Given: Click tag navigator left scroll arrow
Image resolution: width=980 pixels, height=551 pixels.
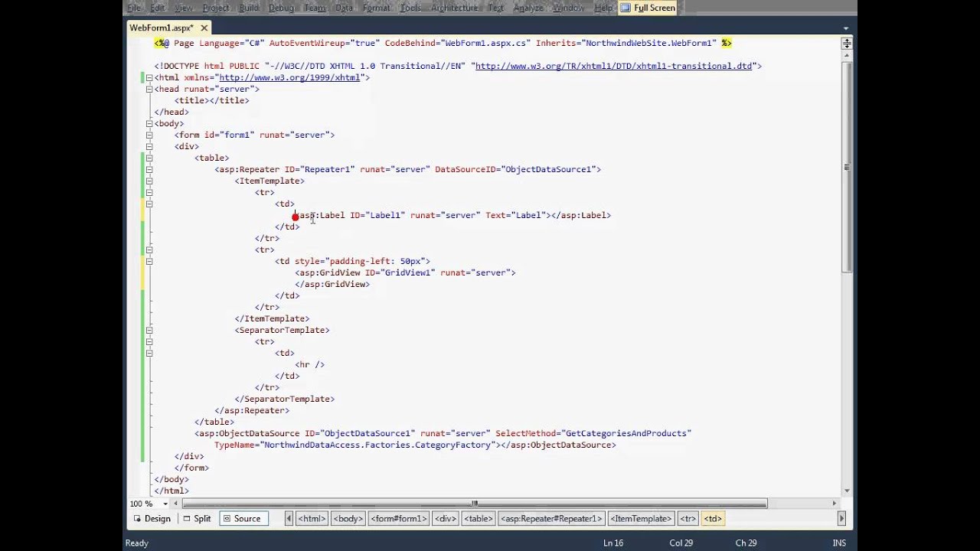Looking at the screenshot, I should click(x=289, y=518).
